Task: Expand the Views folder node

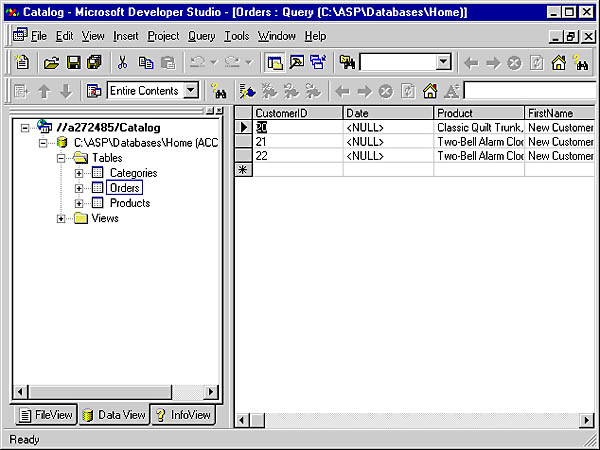Action: click(61, 218)
